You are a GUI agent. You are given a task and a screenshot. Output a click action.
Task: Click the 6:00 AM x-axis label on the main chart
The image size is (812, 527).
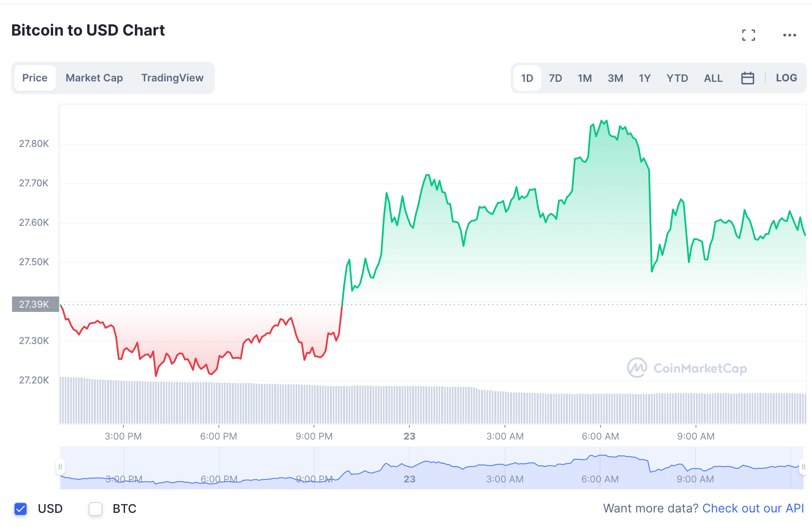pyautogui.click(x=600, y=437)
